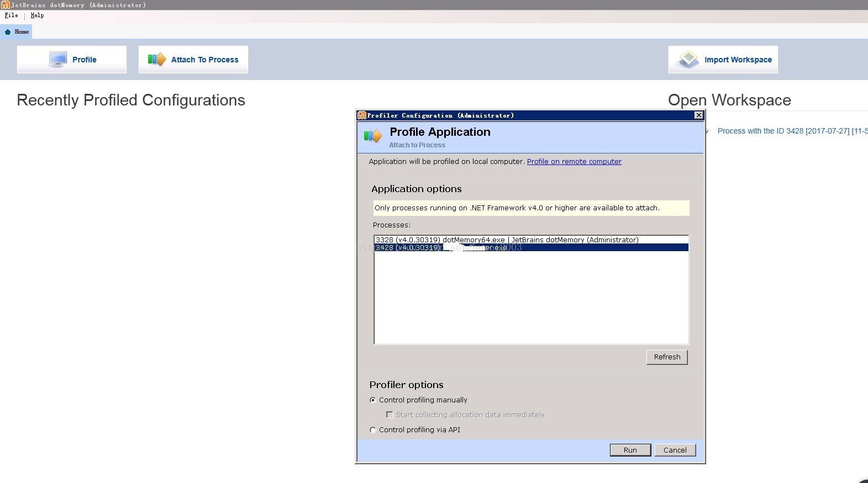
Task: Click the Profiler Configuration dialog title icon
Action: tap(362, 115)
